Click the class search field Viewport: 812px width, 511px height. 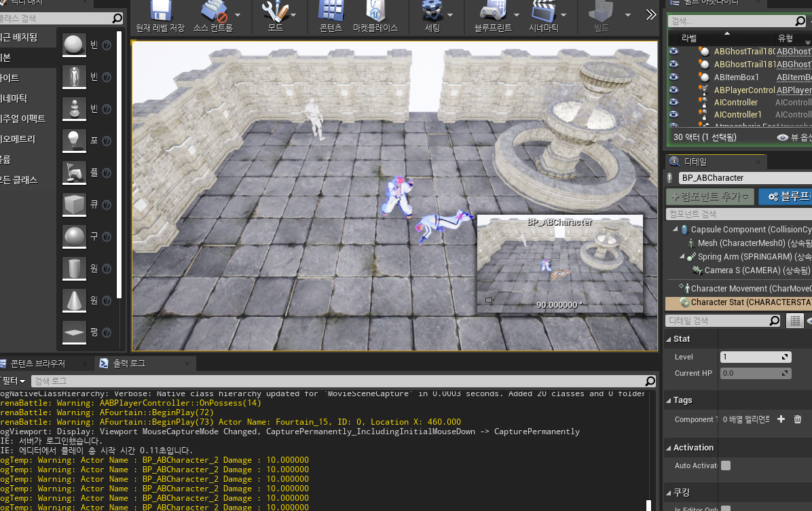click(61, 18)
